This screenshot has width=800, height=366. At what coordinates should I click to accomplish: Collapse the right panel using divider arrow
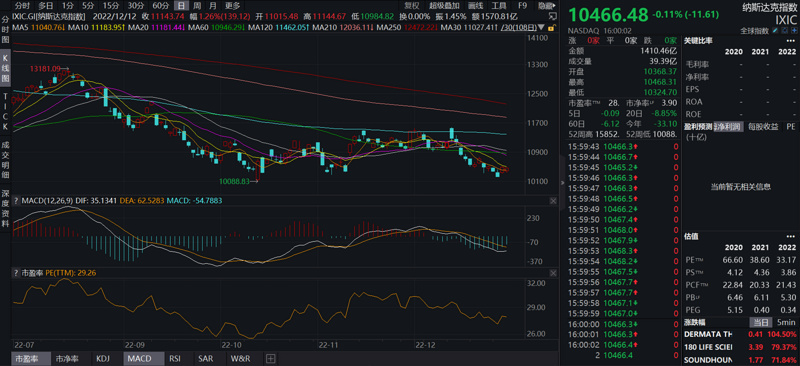(x=563, y=183)
